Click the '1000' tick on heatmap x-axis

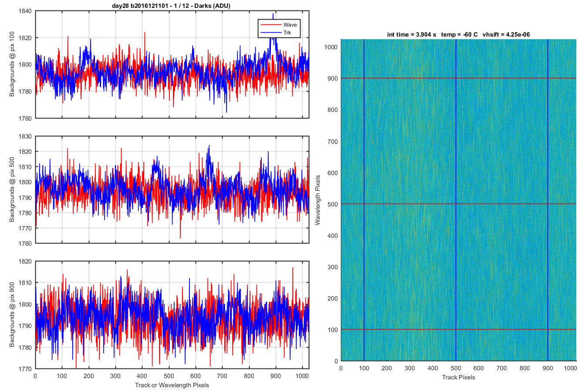pos(571,368)
